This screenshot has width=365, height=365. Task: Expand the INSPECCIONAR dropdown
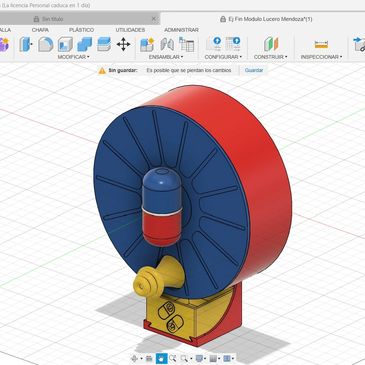click(x=321, y=57)
